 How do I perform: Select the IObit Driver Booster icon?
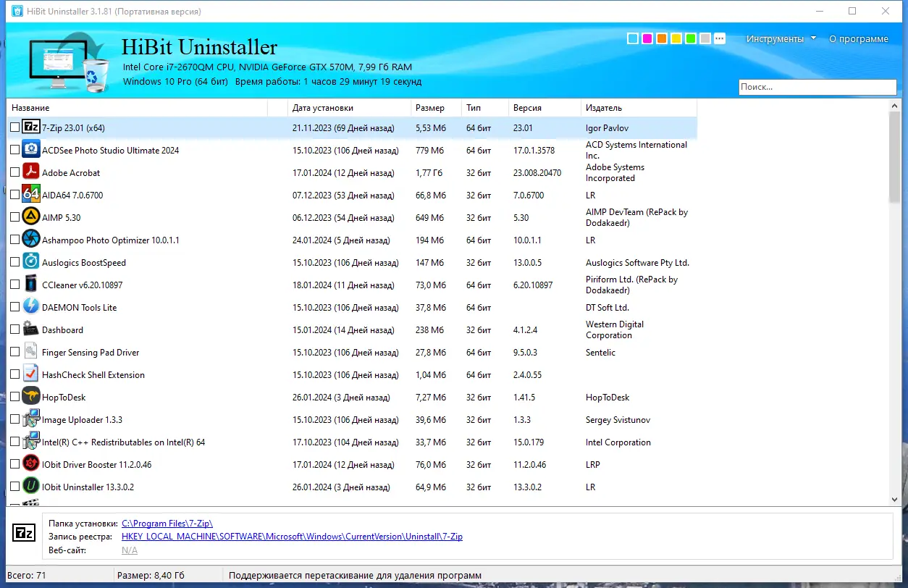pyautogui.click(x=31, y=464)
